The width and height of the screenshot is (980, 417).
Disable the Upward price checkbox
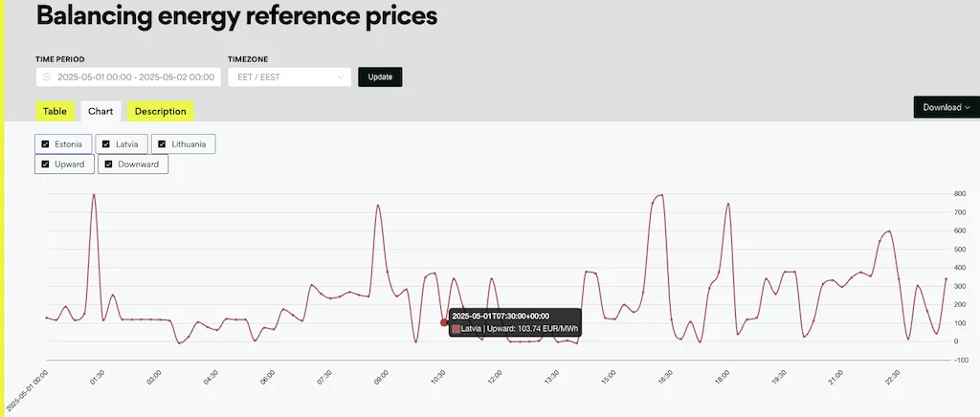coord(45,165)
